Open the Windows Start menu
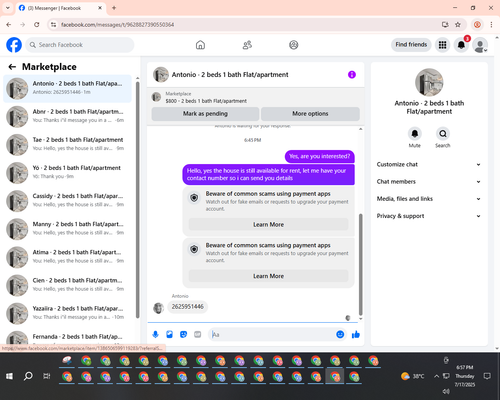The height and width of the screenshot is (400, 500). click(9, 376)
